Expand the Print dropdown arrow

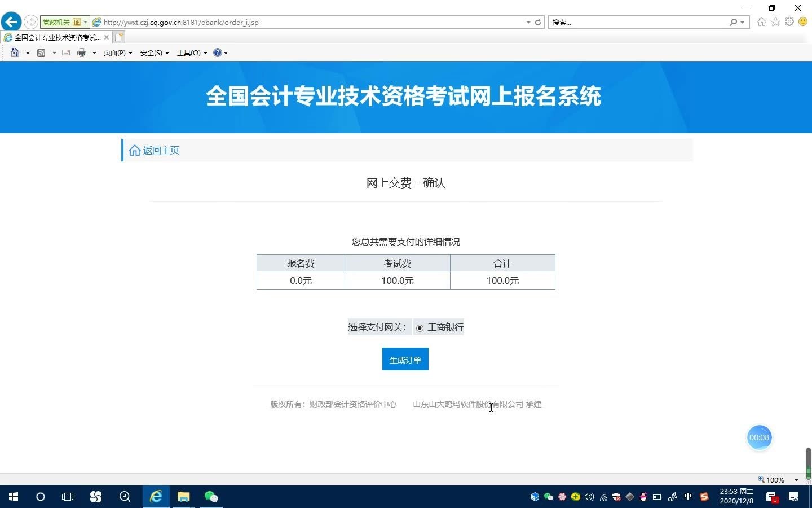click(x=94, y=53)
